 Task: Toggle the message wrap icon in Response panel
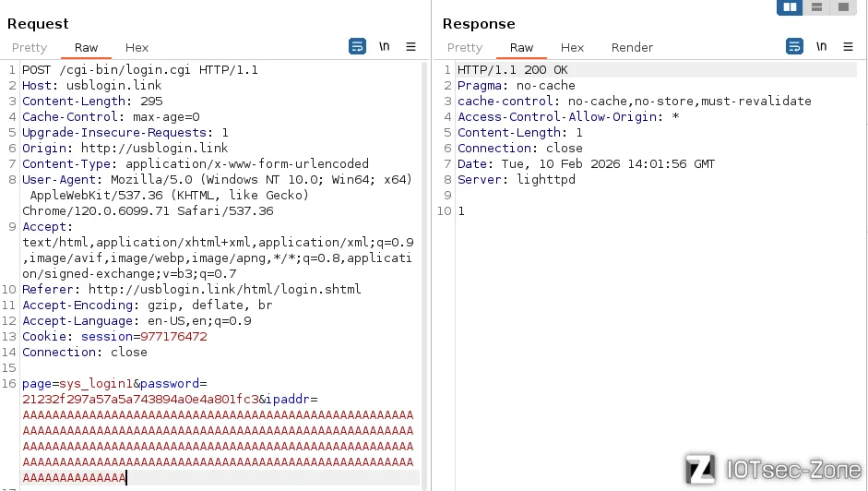click(x=794, y=47)
